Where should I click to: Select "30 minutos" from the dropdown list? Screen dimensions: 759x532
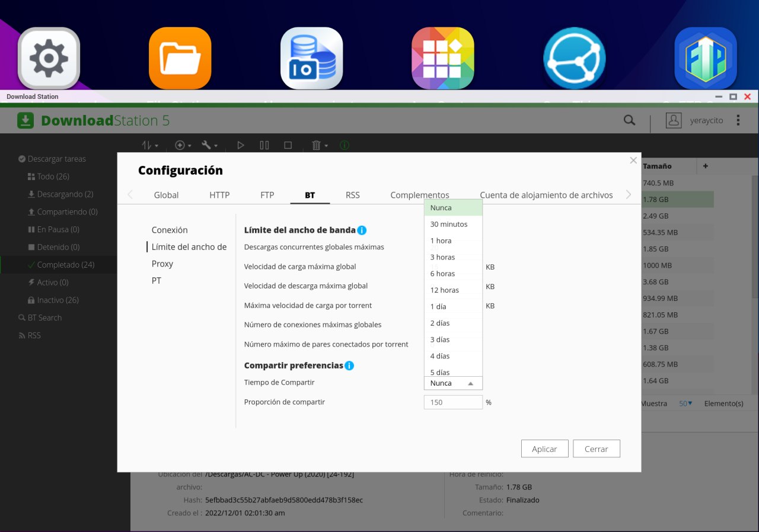coord(449,225)
